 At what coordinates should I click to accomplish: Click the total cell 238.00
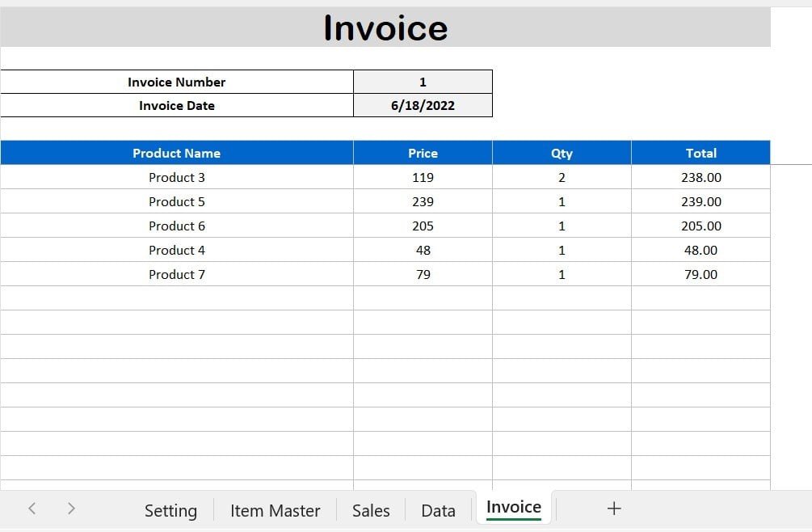tap(701, 177)
